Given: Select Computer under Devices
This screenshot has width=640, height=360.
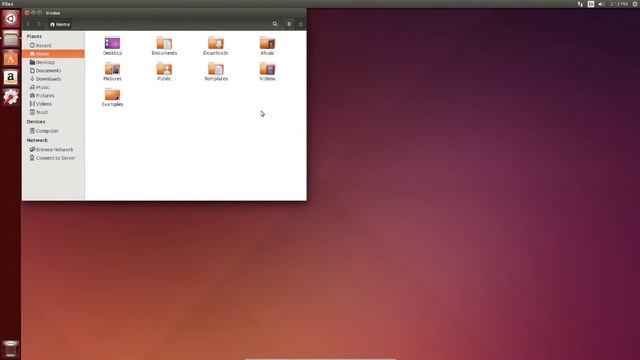Looking at the screenshot, I should click(x=53, y=131).
